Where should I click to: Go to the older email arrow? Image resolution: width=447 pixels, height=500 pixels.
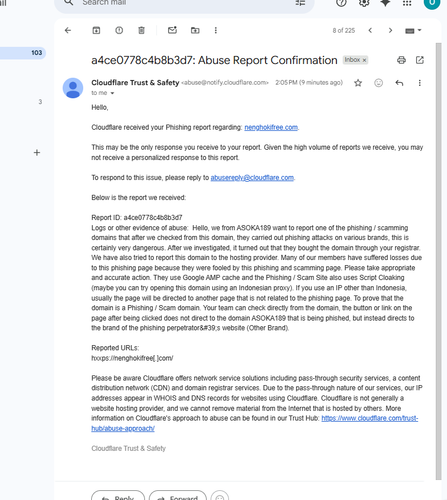(x=390, y=30)
